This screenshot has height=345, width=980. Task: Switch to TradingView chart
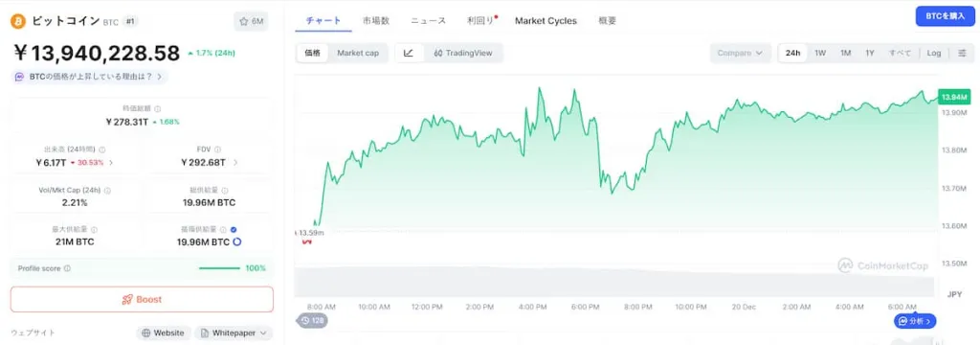463,54
